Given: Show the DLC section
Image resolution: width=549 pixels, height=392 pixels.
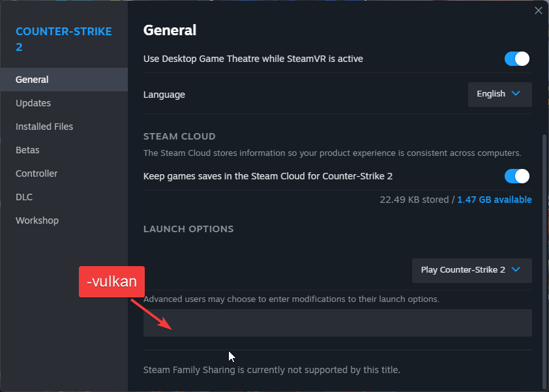Looking at the screenshot, I should tap(24, 197).
